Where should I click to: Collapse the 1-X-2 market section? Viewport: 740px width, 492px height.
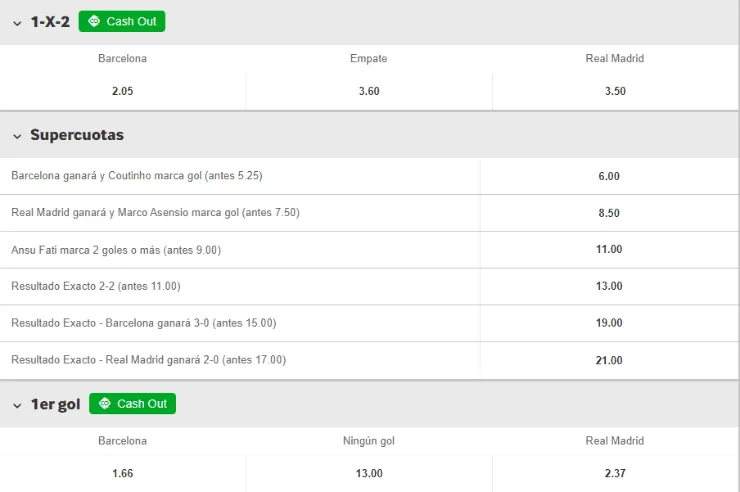[x=17, y=22]
